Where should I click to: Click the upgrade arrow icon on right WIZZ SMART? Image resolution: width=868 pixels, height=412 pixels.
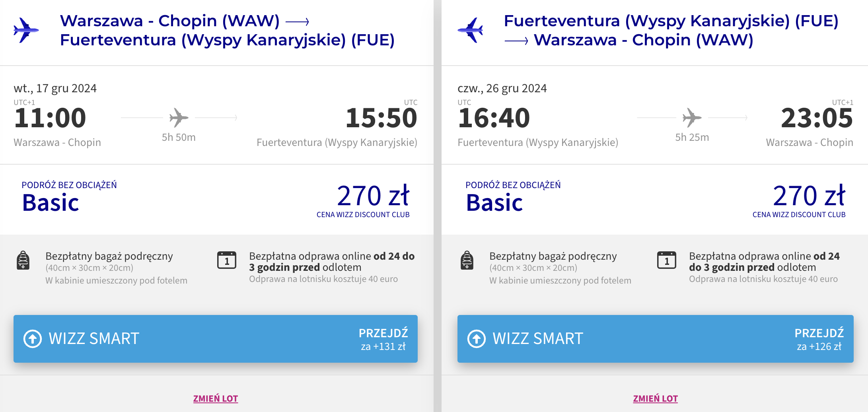pyautogui.click(x=477, y=339)
